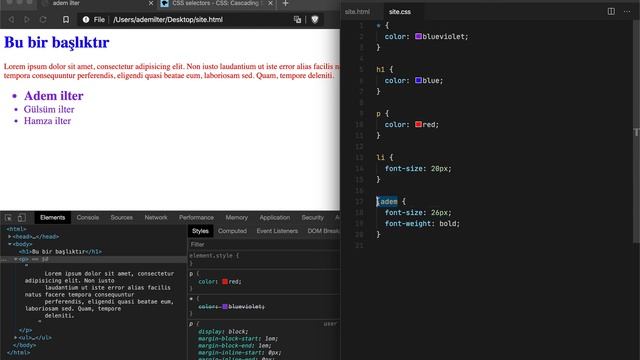Click the Lorem ipsum paragraph on page

coord(172,71)
